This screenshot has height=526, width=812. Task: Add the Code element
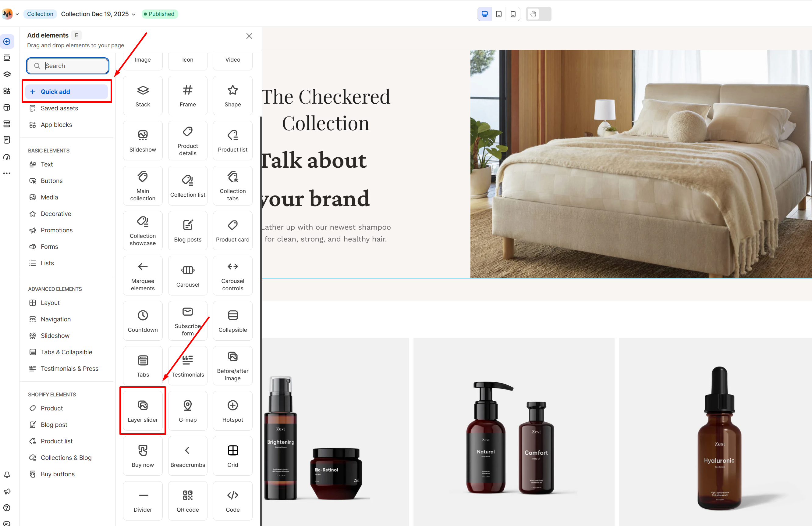pos(233,500)
